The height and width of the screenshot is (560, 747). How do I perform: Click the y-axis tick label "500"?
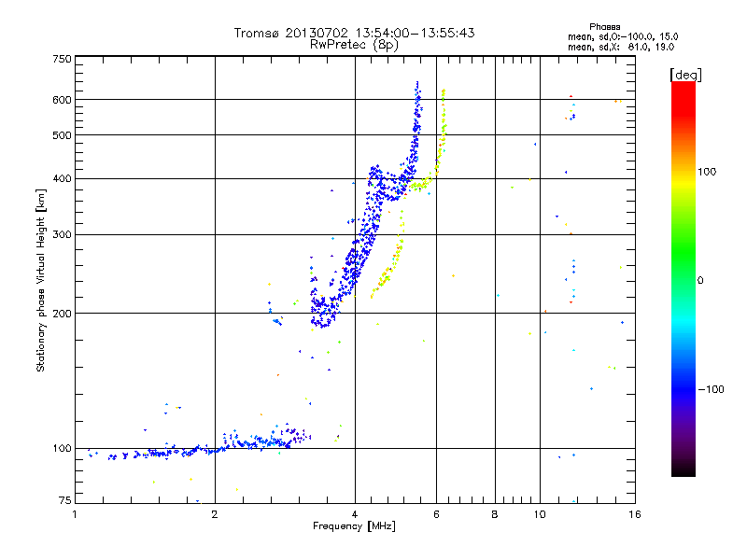pos(63,135)
